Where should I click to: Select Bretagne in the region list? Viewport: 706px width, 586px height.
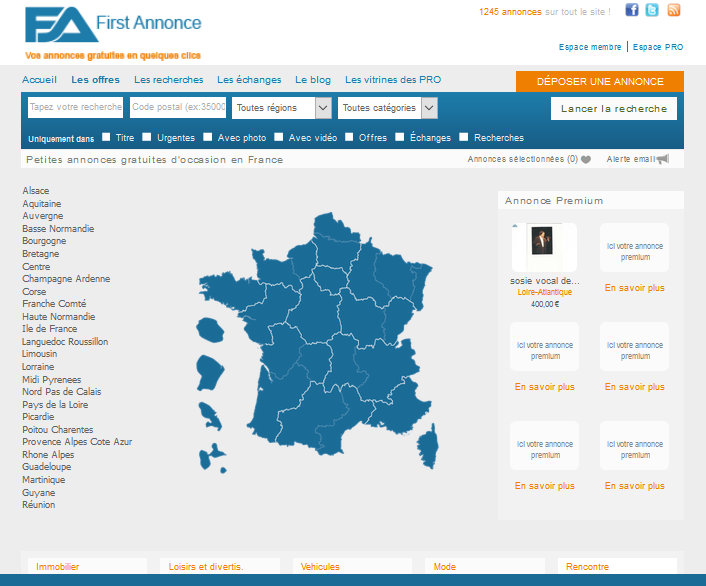coord(41,254)
